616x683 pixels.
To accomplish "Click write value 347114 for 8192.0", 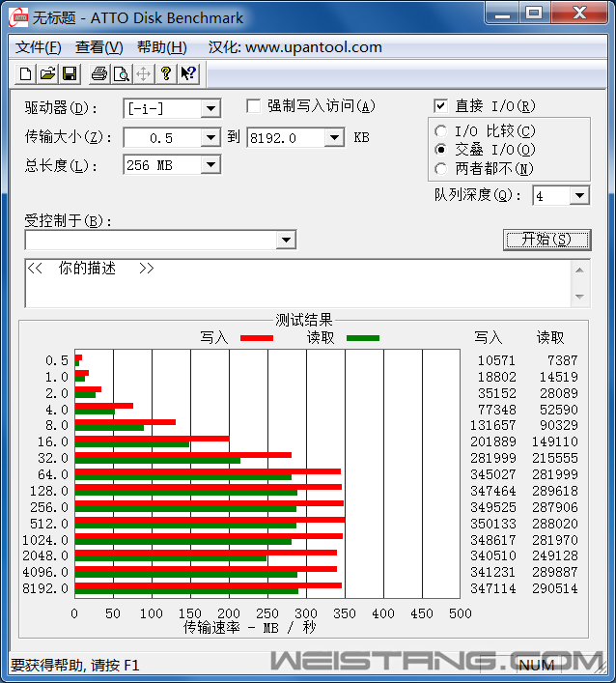I will (x=493, y=588).
